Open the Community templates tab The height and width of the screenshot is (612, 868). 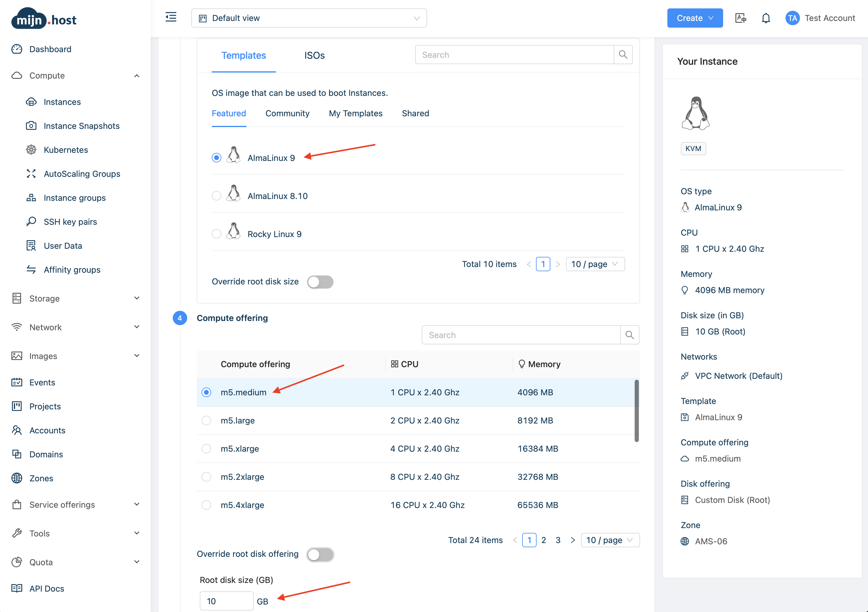tap(287, 113)
